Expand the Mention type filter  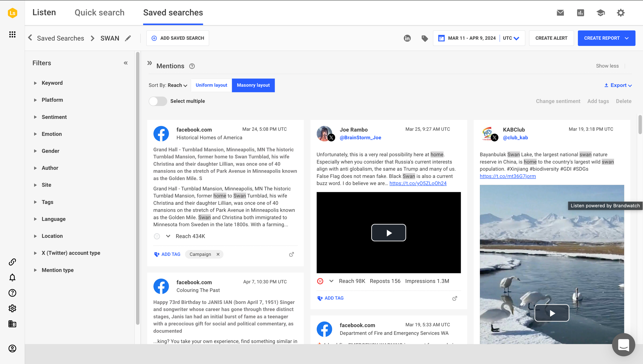tap(58, 270)
